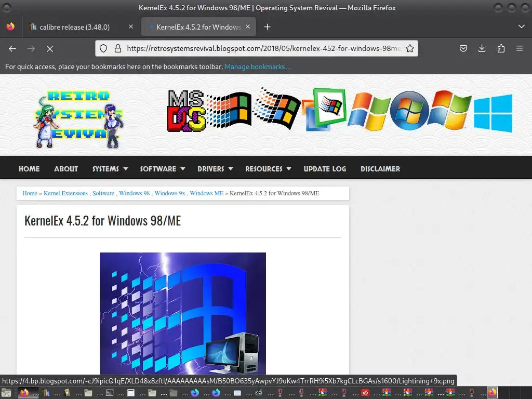This screenshot has height=399, width=532.
Task: Go back one page
Action: 12,49
